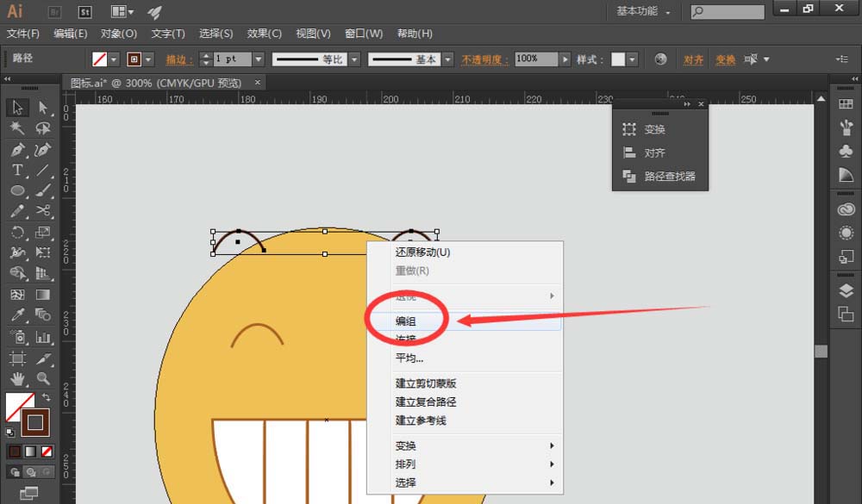Select the Mesh tool
Image resolution: width=862 pixels, height=504 pixels.
(17, 295)
